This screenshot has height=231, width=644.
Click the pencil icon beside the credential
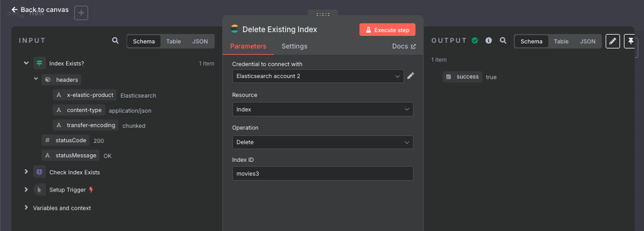click(x=410, y=76)
